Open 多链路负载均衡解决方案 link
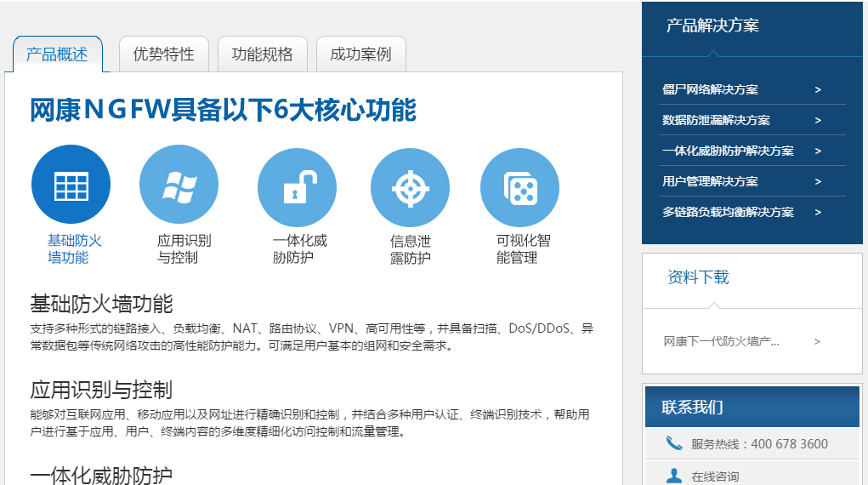This screenshot has height=485, width=868. click(728, 212)
